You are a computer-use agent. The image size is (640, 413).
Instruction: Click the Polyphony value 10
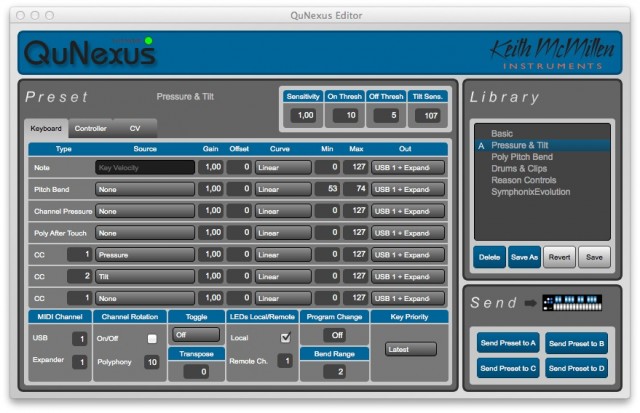[151, 362]
